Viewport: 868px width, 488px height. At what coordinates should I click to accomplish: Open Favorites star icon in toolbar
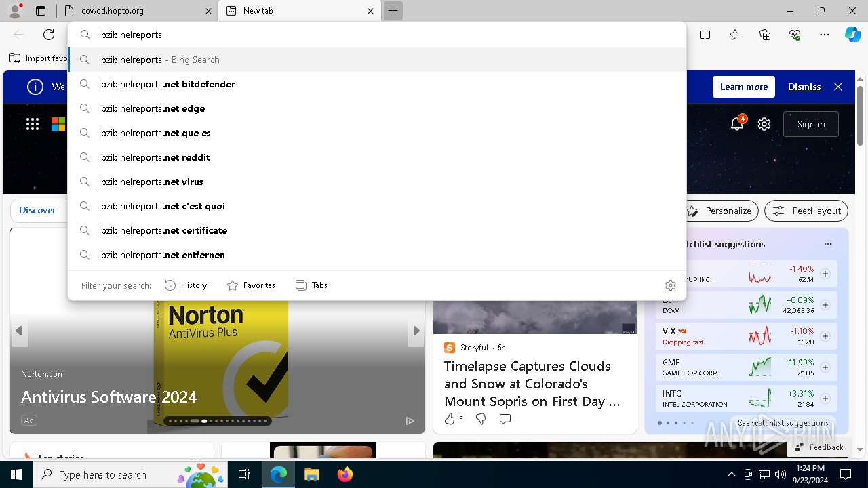click(x=735, y=35)
